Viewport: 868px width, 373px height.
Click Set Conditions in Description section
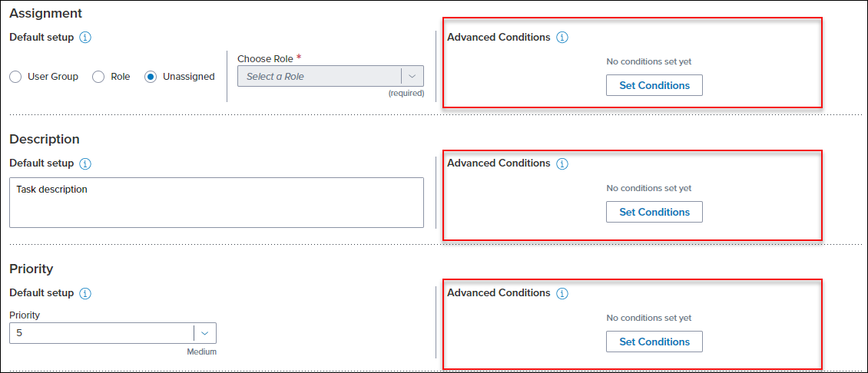(654, 212)
